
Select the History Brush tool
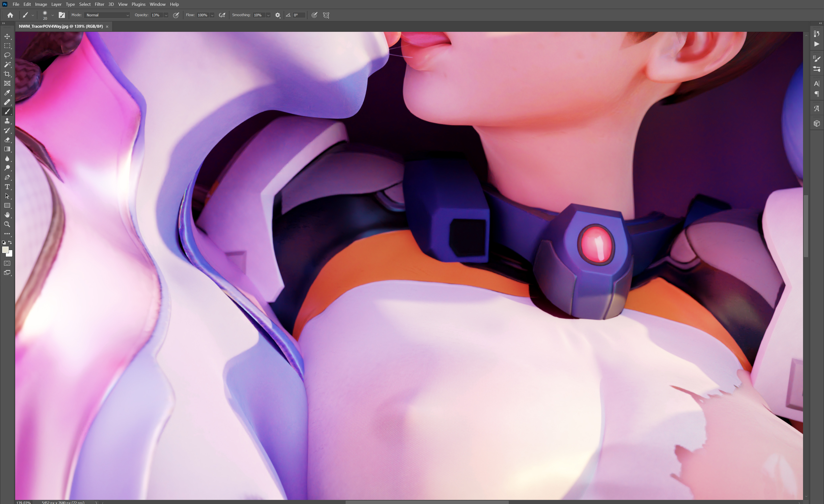pyautogui.click(x=7, y=130)
